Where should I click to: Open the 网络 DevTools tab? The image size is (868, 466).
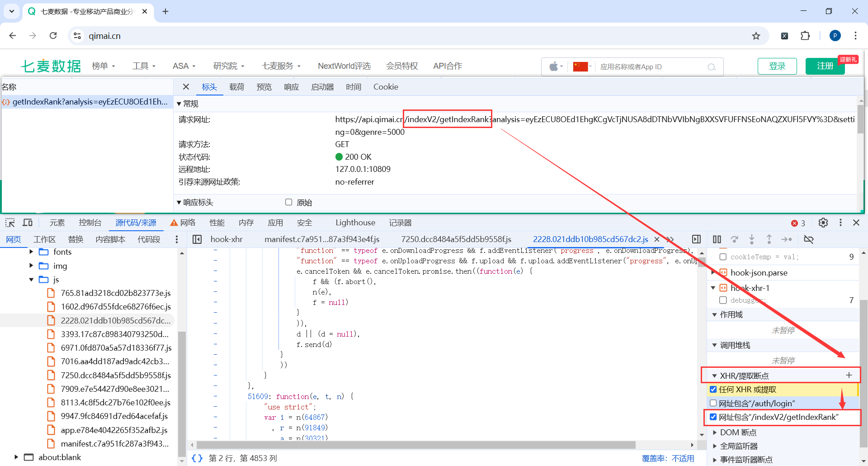(x=183, y=223)
